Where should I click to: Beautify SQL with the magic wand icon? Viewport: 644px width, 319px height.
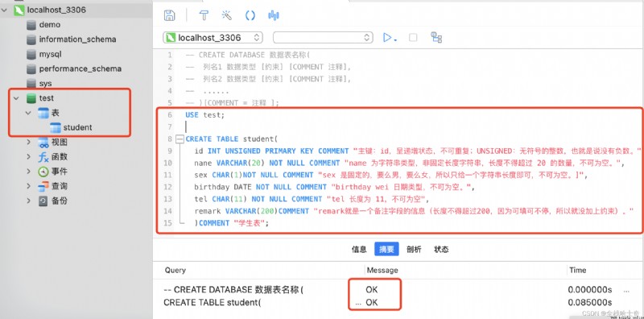tap(227, 15)
